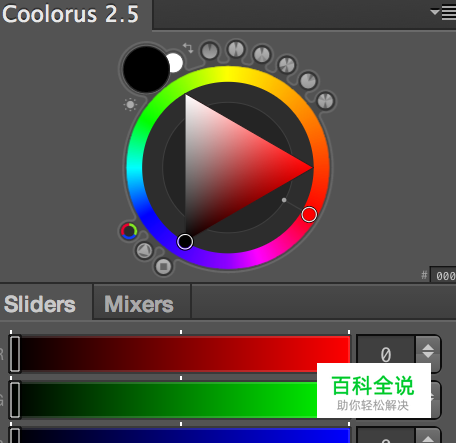Select the sixth harmony icon nearest orange
This screenshot has height=443, width=456.
point(326,101)
